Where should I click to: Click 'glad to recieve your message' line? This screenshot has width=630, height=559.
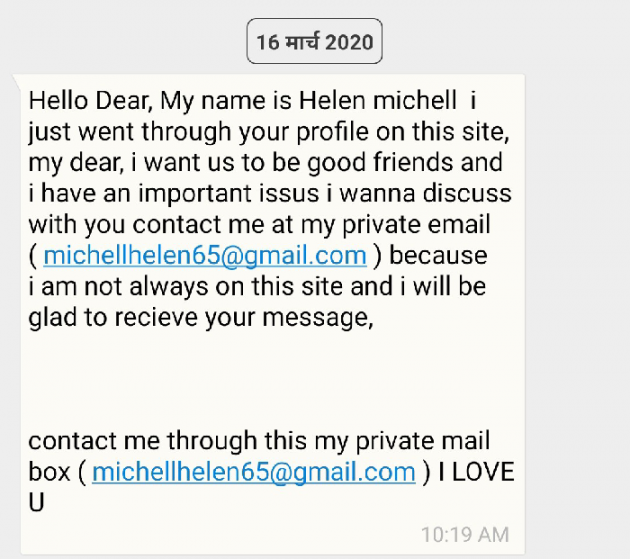pos(201,318)
